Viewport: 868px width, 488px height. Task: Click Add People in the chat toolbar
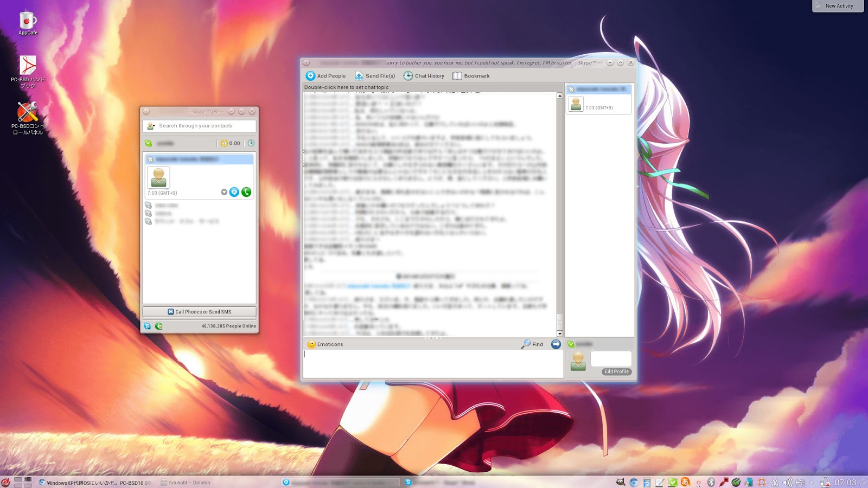coord(325,76)
